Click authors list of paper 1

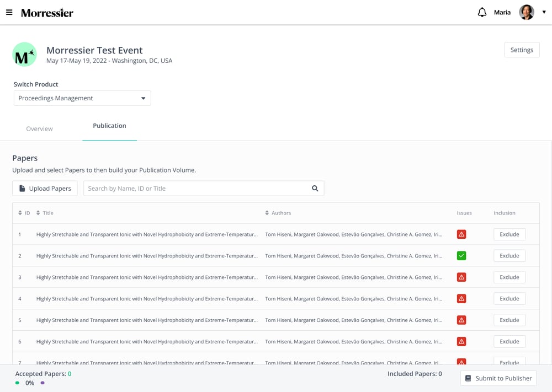[354, 234]
